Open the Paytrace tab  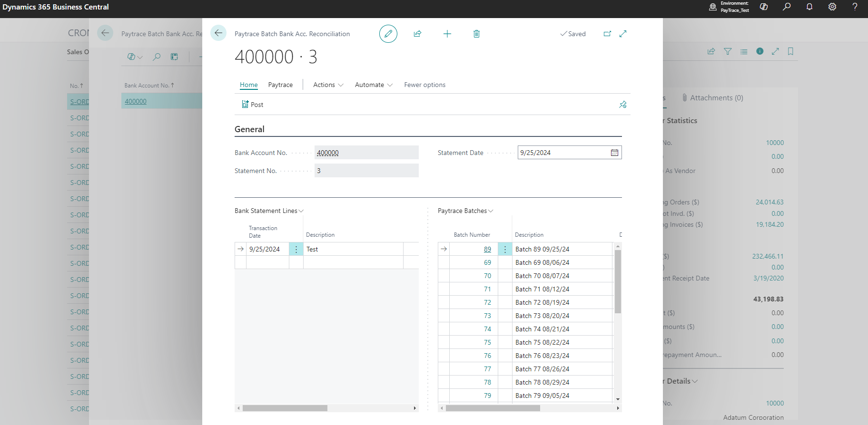pos(280,85)
